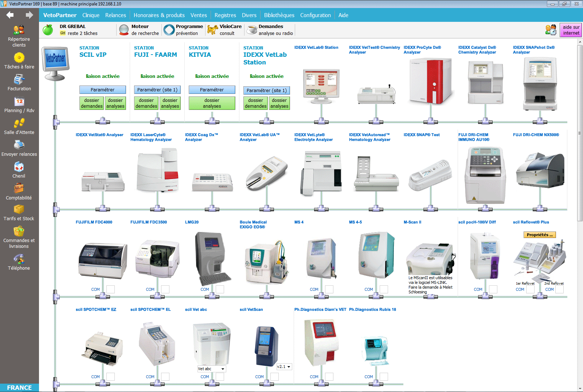Select IDEXX ProCyte Dx analyzer image
The image size is (583, 392).
click(431, 82)
